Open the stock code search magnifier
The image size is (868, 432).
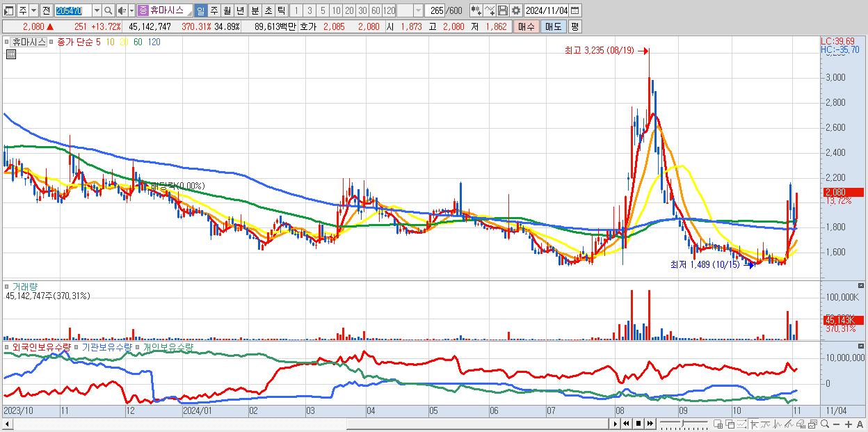[108, 10]
